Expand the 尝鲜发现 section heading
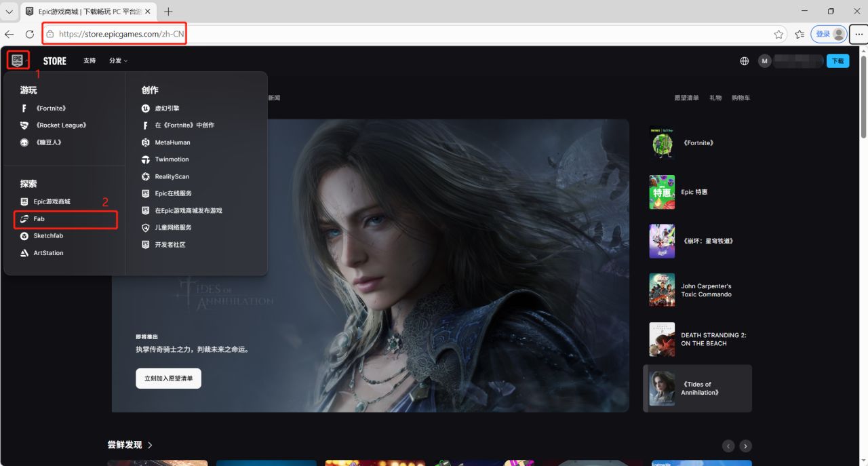 coord(130,445)
